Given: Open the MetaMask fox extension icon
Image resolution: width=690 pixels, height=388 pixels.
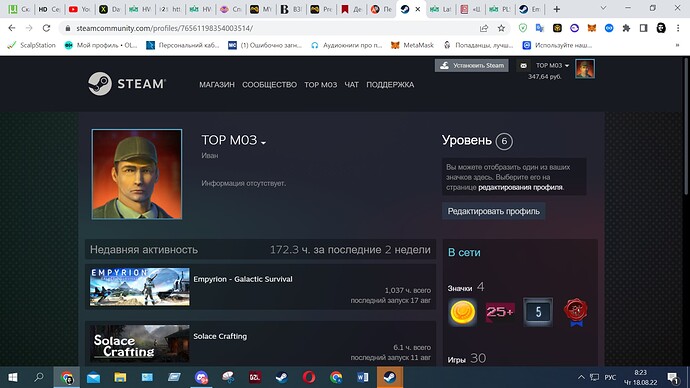Looking at the screenshot, I should click(592, 28).
